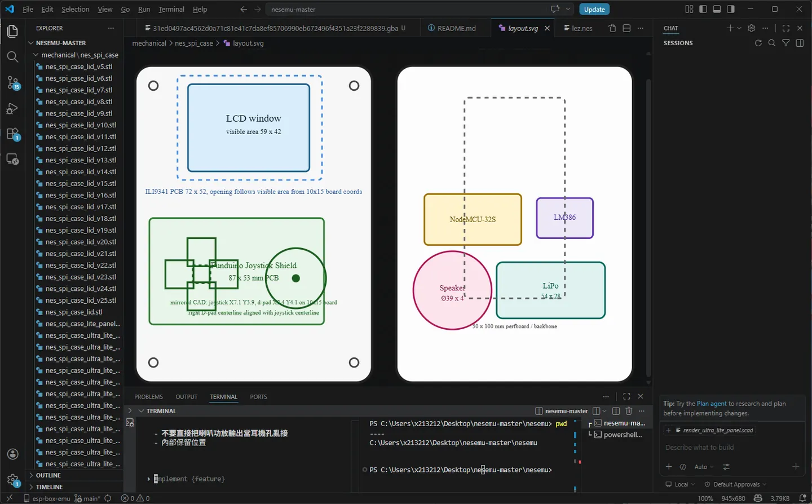This screenshot has width=812, height=504.
Task: Click the Explorer More Actions ellipsis
Action: (x=111, y=28)
